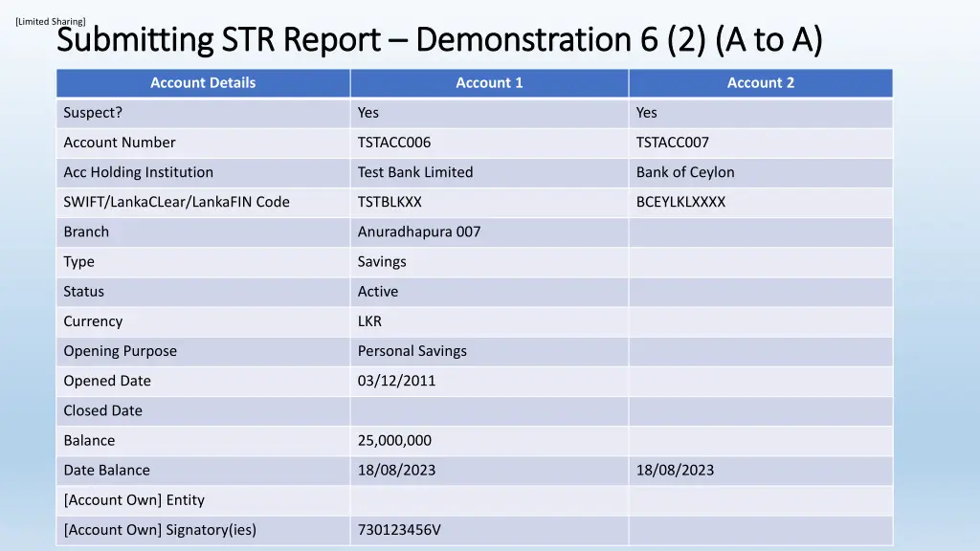Screen dimensions: 980x551
Task: Click the '[Limited Sharing]' label
Action: (x=51, y=21)
